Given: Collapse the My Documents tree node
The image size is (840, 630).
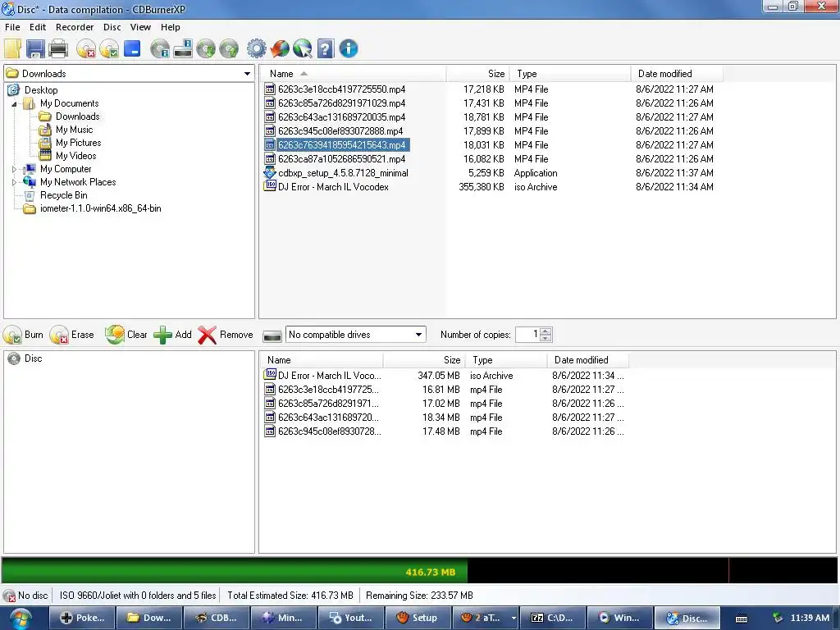Looking at the screenshot, I should (x=15, y=104).
